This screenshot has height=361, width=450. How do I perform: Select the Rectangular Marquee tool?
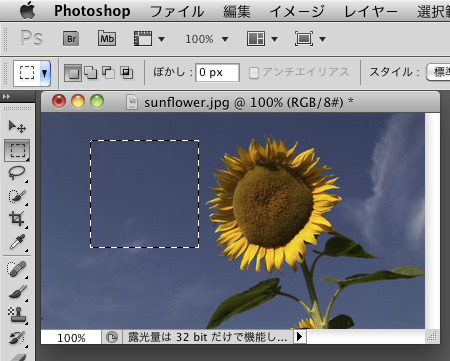point(17,150)
